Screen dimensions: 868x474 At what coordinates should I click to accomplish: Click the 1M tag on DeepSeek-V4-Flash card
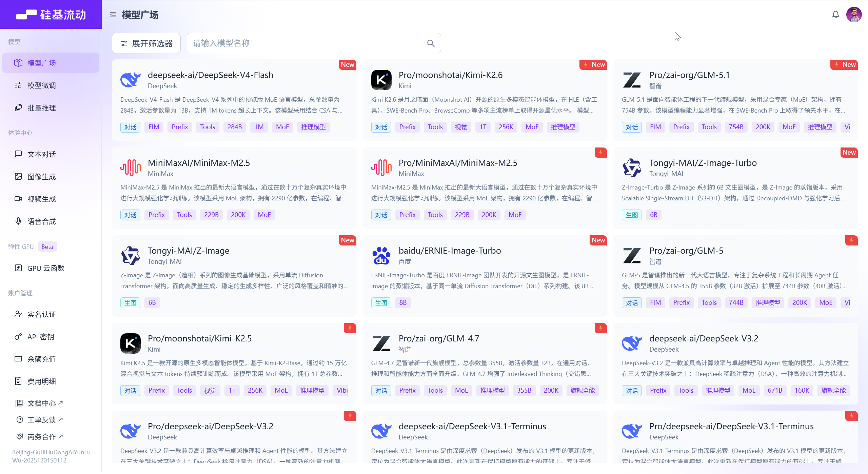coord(259,127)
